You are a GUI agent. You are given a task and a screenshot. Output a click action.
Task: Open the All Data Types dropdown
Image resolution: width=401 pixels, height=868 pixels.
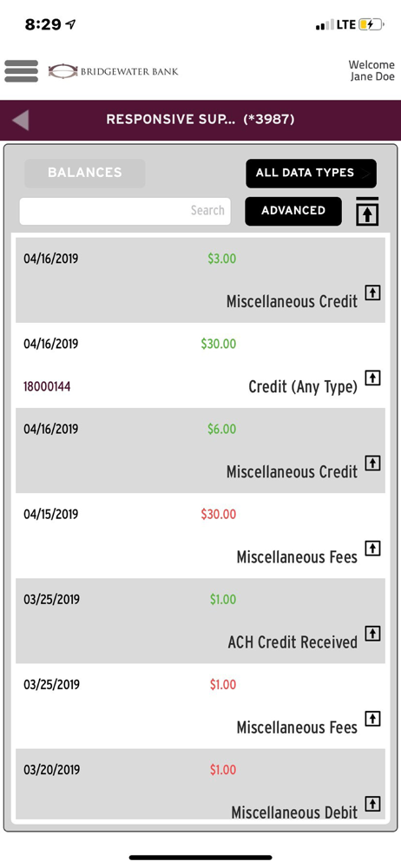(x=311, y=174)
